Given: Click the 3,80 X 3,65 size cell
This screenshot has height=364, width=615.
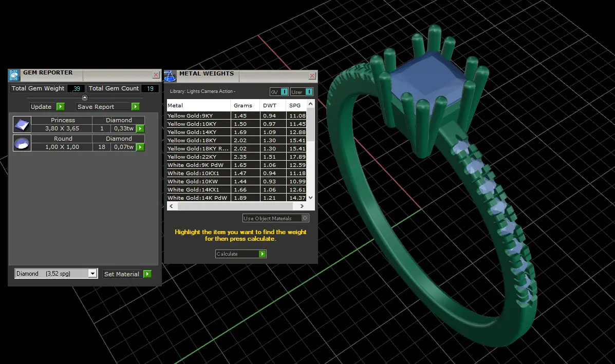Looking at the screenshot, I should click(62, 128).
